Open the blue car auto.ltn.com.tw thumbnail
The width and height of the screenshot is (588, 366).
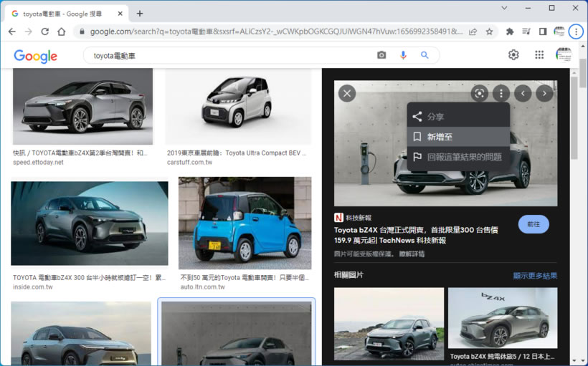pyautogui.click(x=245, y=223)
